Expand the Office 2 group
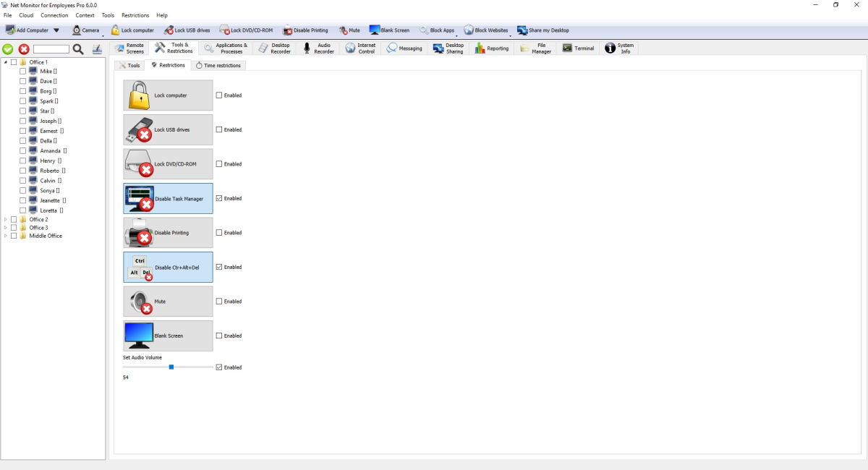 coord(6,219)
